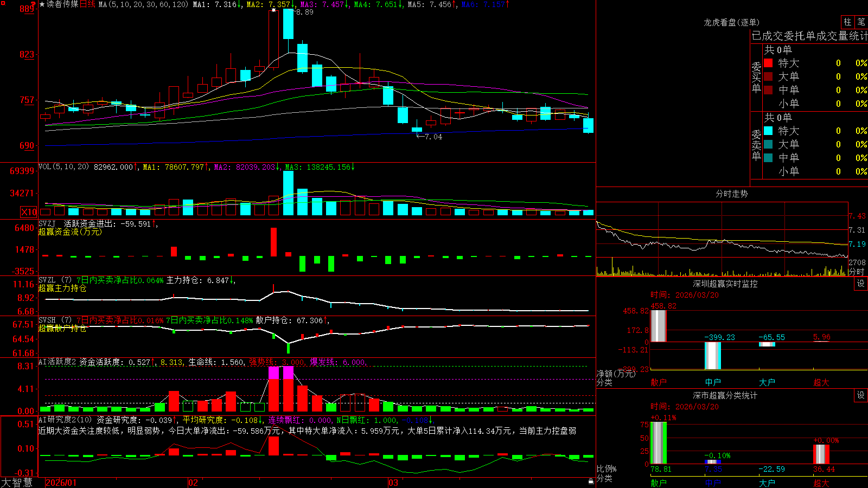The height and width of the screenshot is (488, 868).
Task: Open the MA(5,10,20,30,60,120) parameter settings
Action: click(143, 4)
